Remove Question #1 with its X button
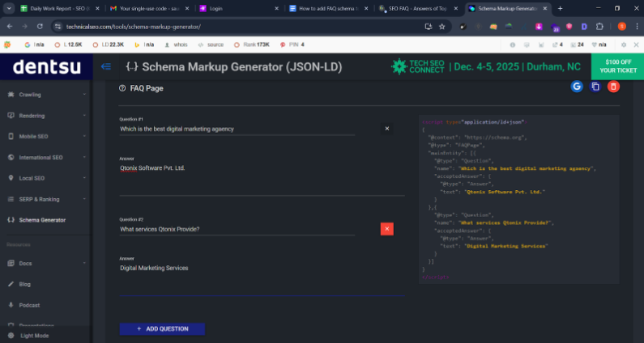Screen dimensions: 644x343 [386, 129]
